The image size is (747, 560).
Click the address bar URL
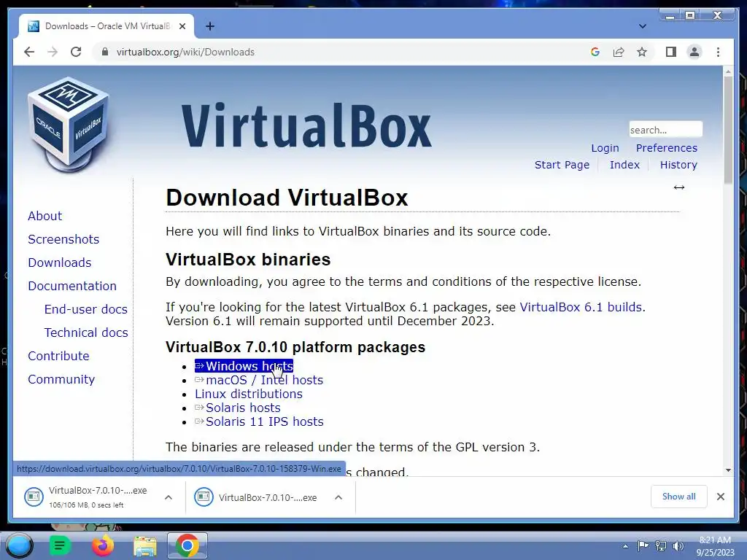click(x=185, y=52)
